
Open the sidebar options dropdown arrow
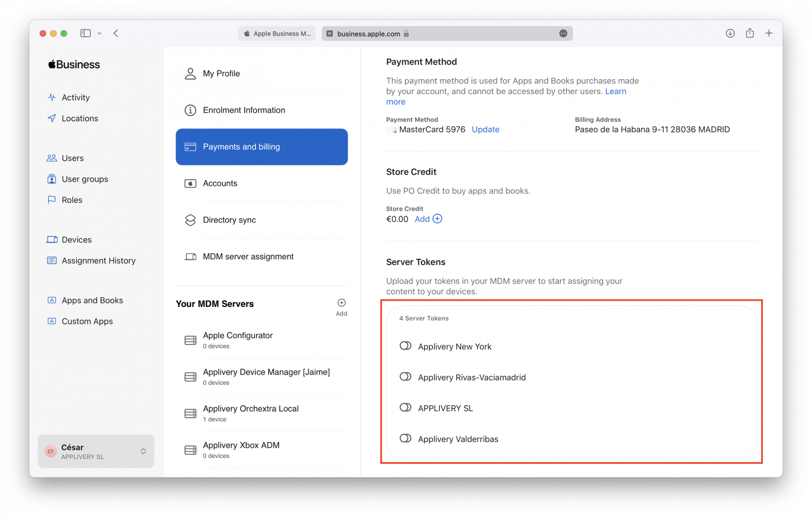tap(99, 33)
